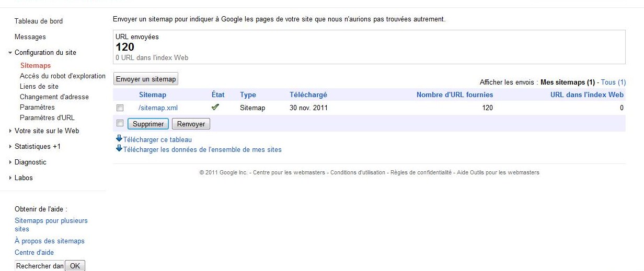Sort by the Téléchargé column header
The image size is (644, 271).
tap(308, 95)
